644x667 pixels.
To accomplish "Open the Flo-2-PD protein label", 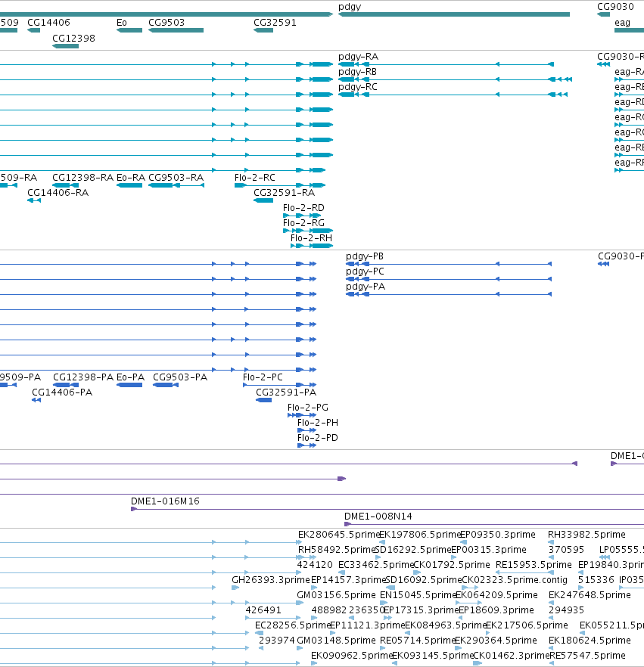I will point(318,437).
